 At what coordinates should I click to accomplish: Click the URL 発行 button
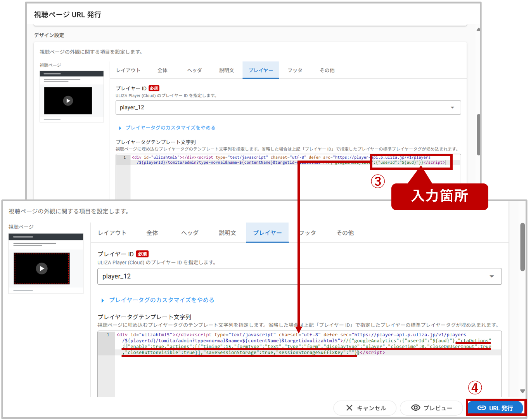point(495,408)
